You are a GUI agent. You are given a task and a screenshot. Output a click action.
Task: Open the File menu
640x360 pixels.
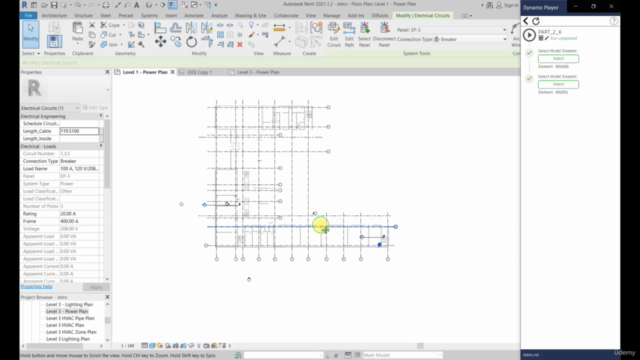[x=29, y=16]
